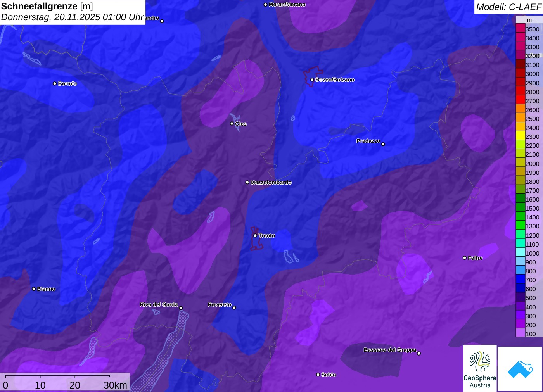Viewport: 543px width, 392px height.
Task: Click the 10 scale bar label
Action: (x=40, y=385)
